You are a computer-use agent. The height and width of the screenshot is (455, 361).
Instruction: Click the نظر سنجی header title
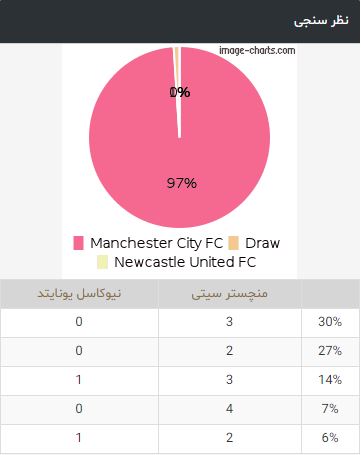(321, 21)
